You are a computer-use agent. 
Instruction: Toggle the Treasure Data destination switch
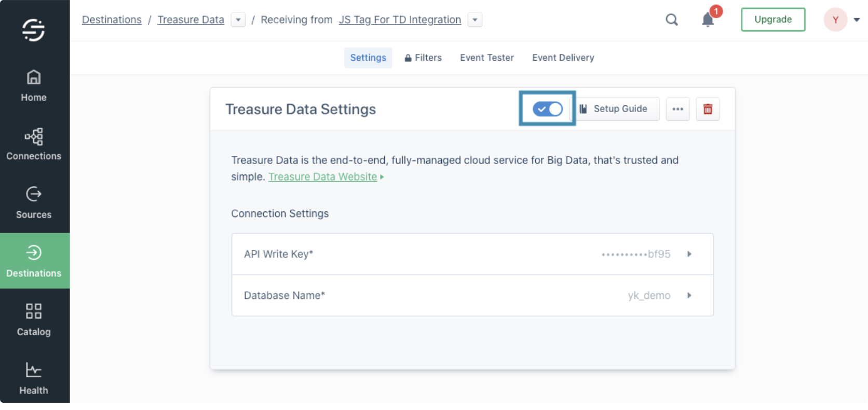tap(548, 109)
